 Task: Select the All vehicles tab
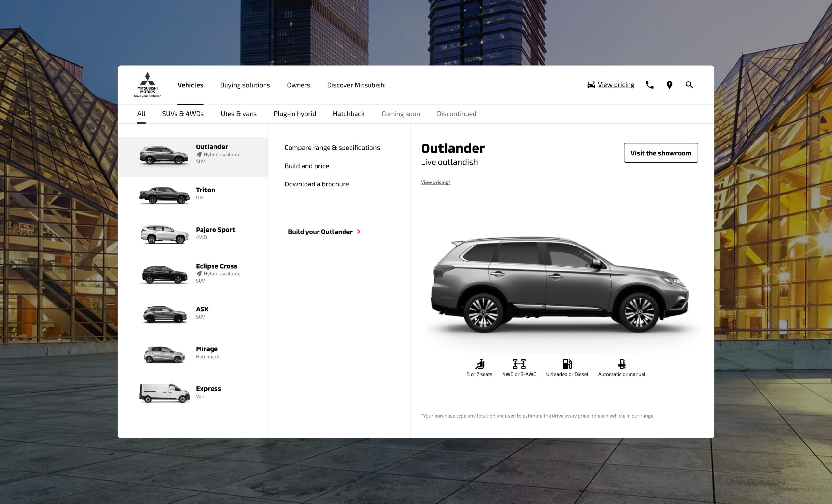coord(141,114)
